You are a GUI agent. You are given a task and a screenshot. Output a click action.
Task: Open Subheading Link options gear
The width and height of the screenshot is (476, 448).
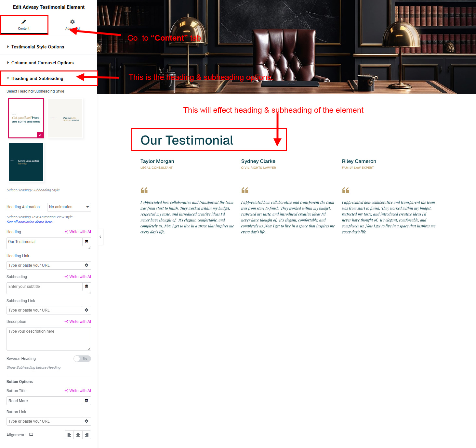pyautogui.click(x=86, y=310)
